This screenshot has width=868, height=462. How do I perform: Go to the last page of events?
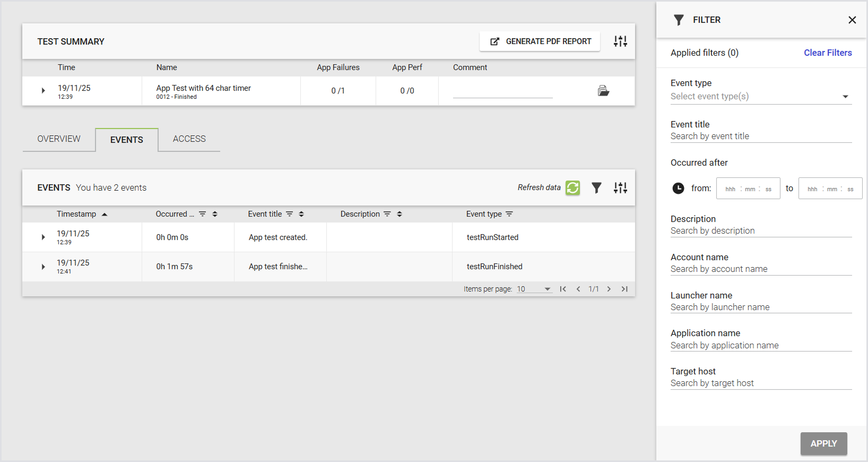624,289
